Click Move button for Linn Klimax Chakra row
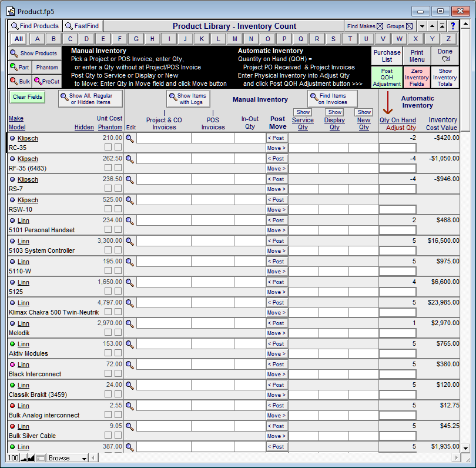Image resolution: width=476 pixels, height=468 pixels. 277,313
